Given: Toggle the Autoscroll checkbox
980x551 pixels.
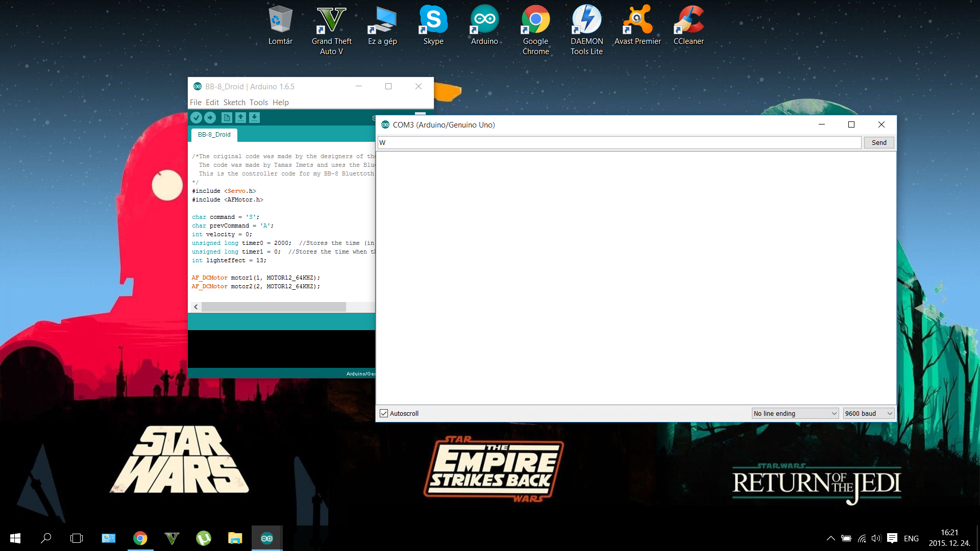Looking at the screenshot, I should coord(384,413).
